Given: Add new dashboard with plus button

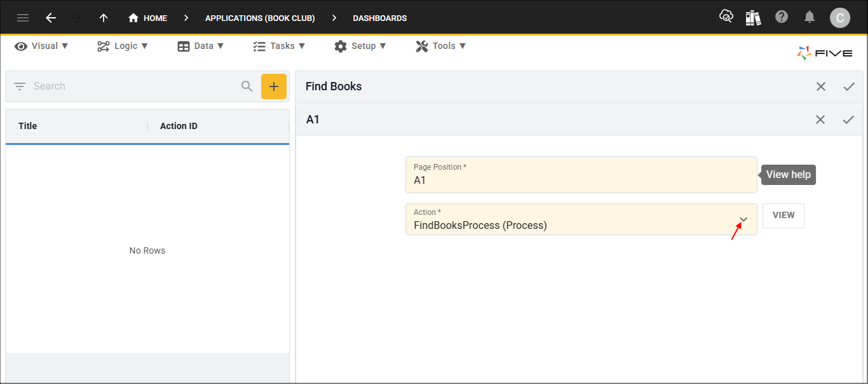Looking at the screenshot, I should [x=274, y=86].
